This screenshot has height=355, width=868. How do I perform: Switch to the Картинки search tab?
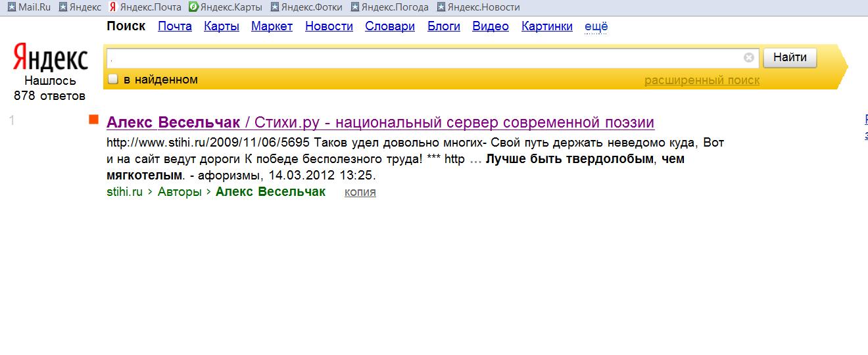click(546, 26)
